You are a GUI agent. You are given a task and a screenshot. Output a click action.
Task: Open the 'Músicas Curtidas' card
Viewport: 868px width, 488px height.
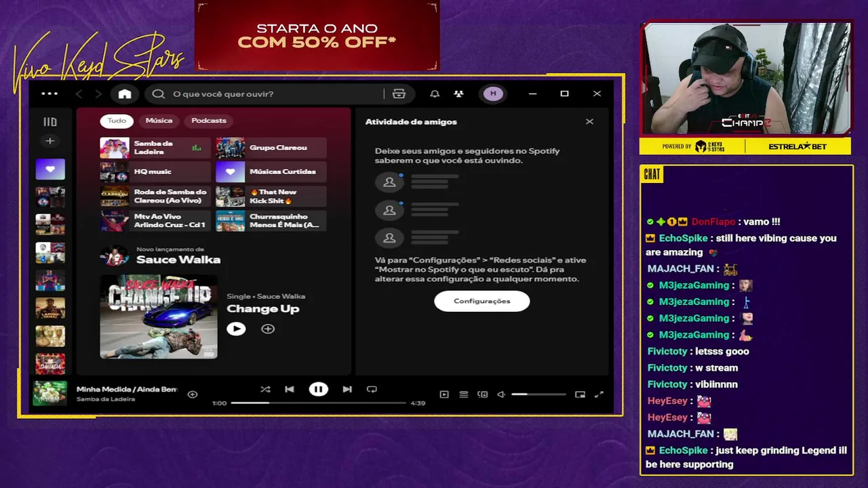[271, 172]
